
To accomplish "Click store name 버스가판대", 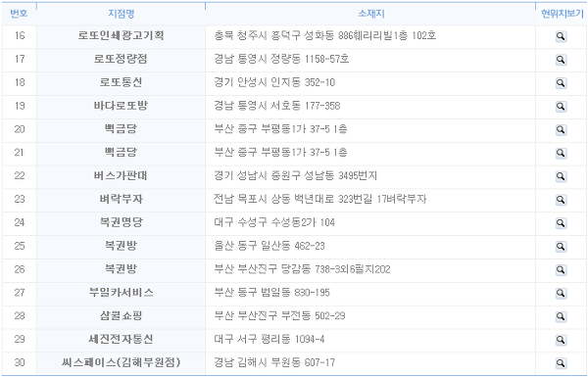I will (x=121, y=175).
